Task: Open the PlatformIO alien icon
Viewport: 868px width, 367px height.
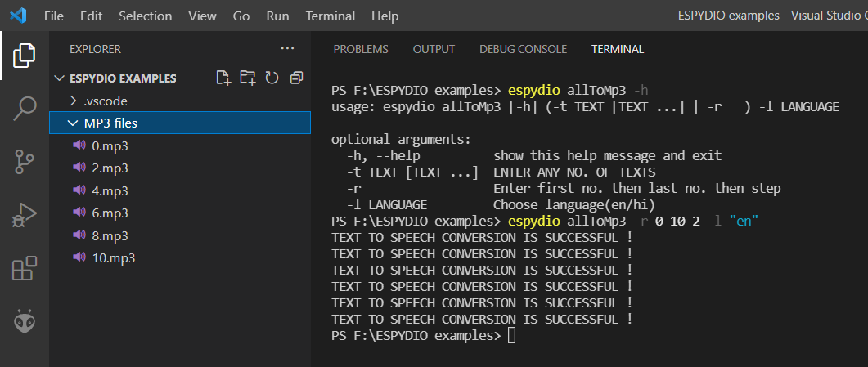Action: pos(25,321)
